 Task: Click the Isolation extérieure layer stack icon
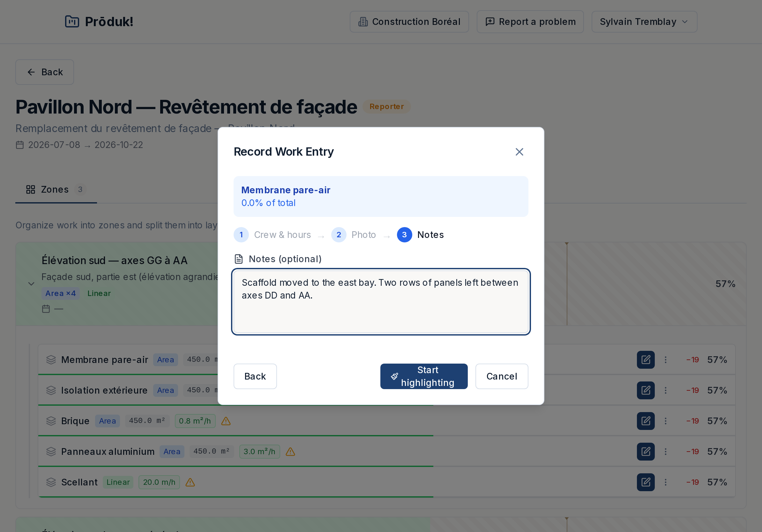click(x=51, y=390)
